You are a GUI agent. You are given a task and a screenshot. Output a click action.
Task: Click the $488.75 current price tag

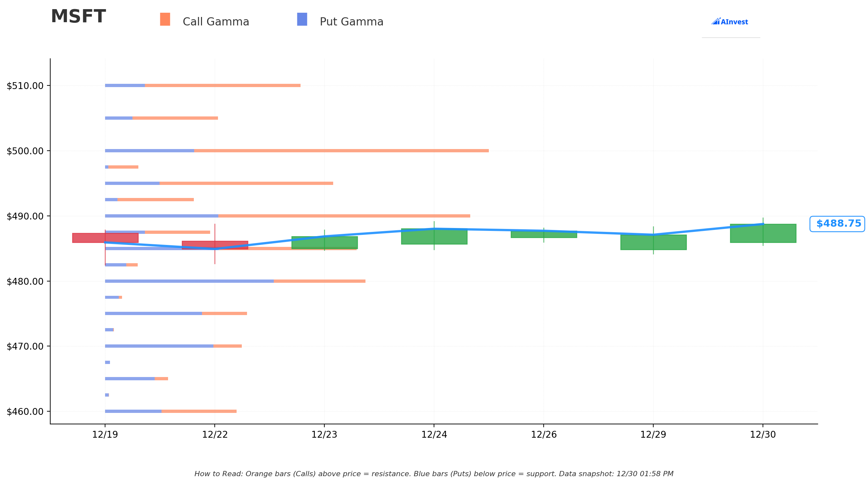click(x=837, y=224)
